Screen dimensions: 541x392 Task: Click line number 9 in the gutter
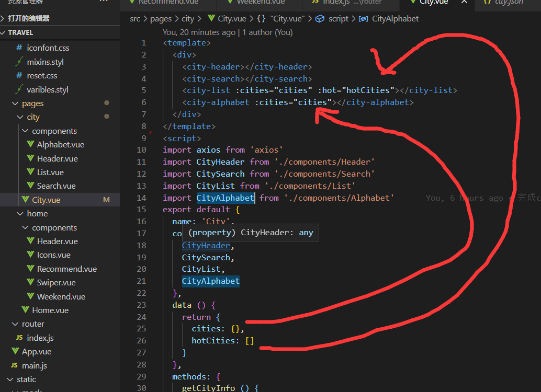click(x=144, y=139)
